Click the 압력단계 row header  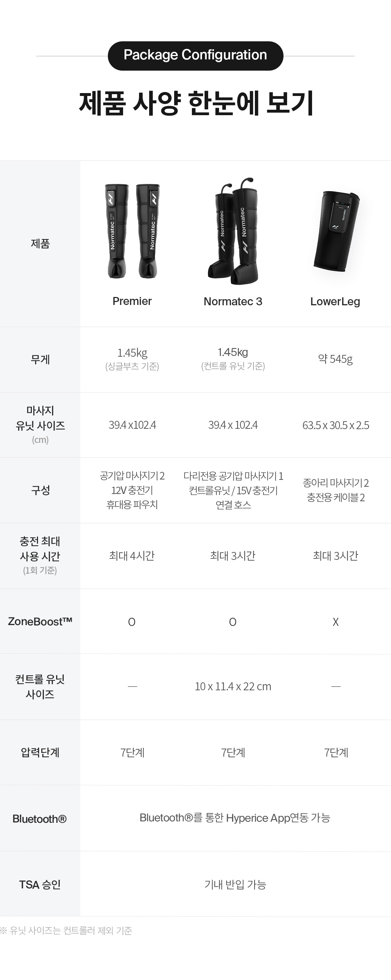[x=40, y=753]
